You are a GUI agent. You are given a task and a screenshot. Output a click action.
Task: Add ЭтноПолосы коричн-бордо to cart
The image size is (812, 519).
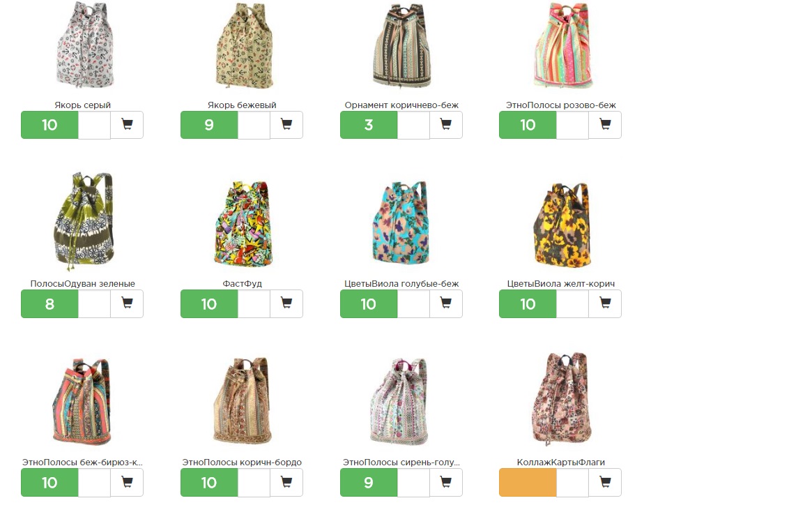tap(286, 483)
